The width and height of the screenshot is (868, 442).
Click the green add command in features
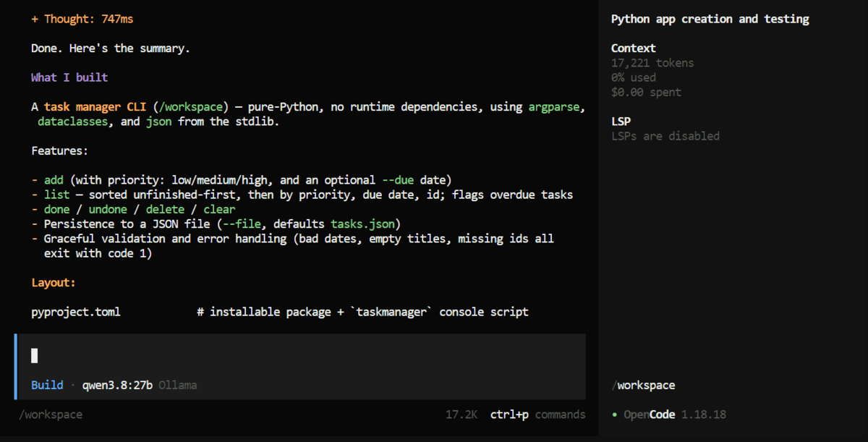click(x=54, y=179)
